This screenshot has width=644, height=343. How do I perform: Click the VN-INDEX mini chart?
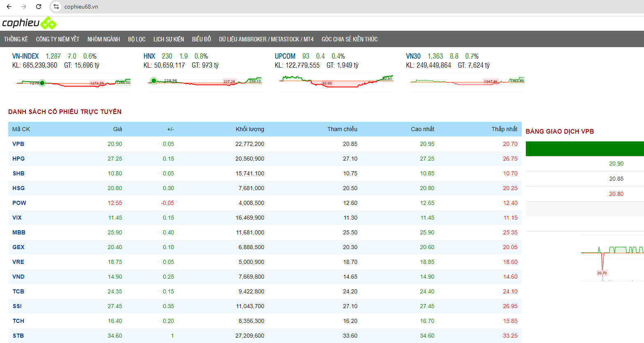(x=74, y=82)
